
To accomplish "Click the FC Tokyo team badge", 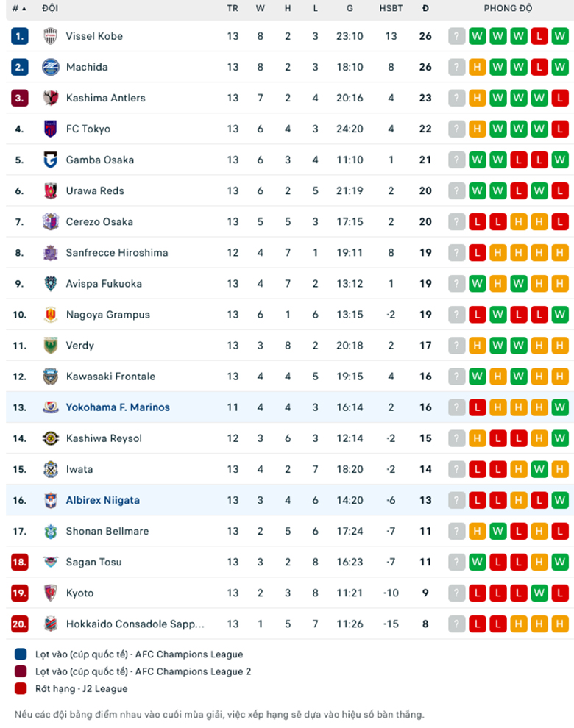I will coord(50,129).
